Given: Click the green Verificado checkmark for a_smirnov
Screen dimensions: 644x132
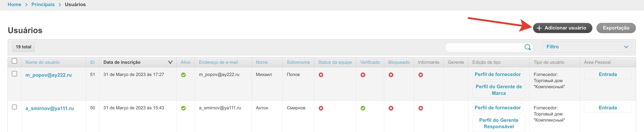Looking at the screenshot, I should (x=363, y=108).
